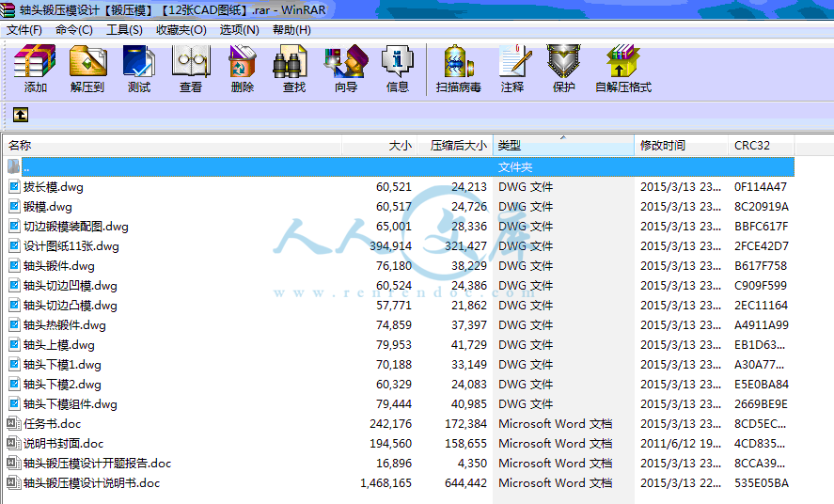Select file 轴头锻压模设计说明书.doc

[91, 482]
